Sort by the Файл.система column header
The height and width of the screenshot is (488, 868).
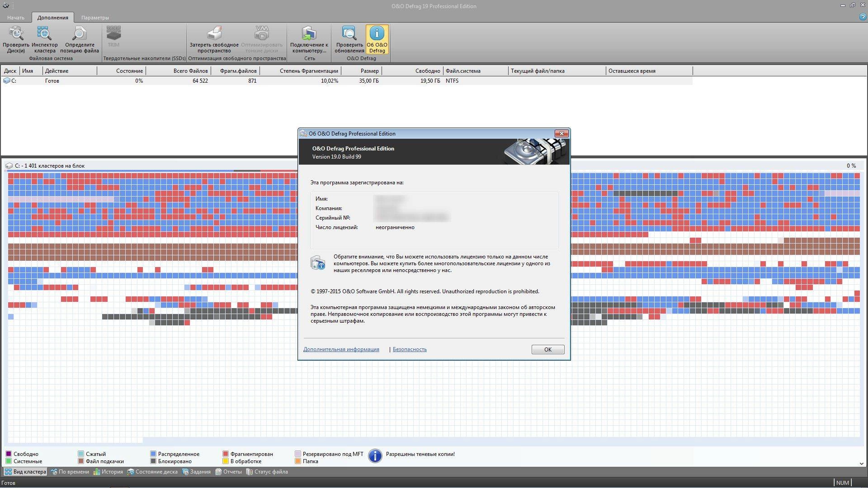pyautogui.click(x=476, y=71)
